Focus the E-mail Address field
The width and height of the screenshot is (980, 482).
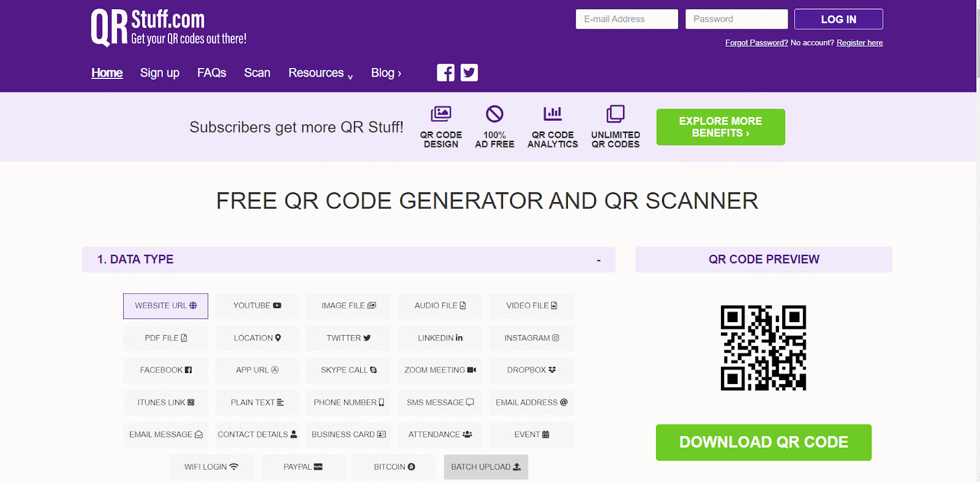(x=627, y=19)
